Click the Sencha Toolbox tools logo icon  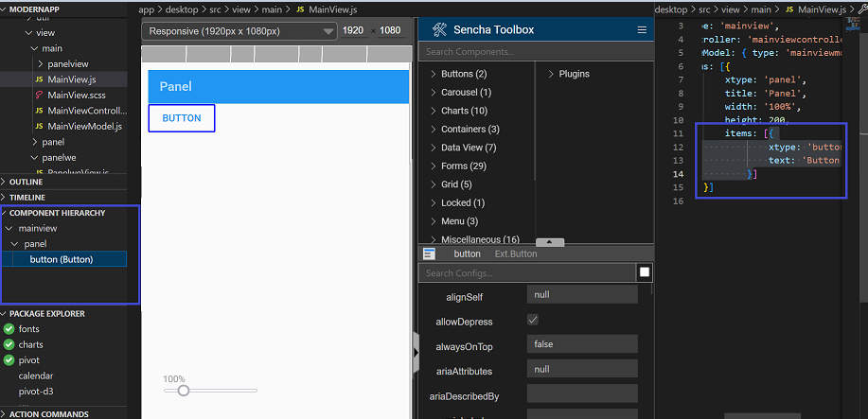click(439, 29)
